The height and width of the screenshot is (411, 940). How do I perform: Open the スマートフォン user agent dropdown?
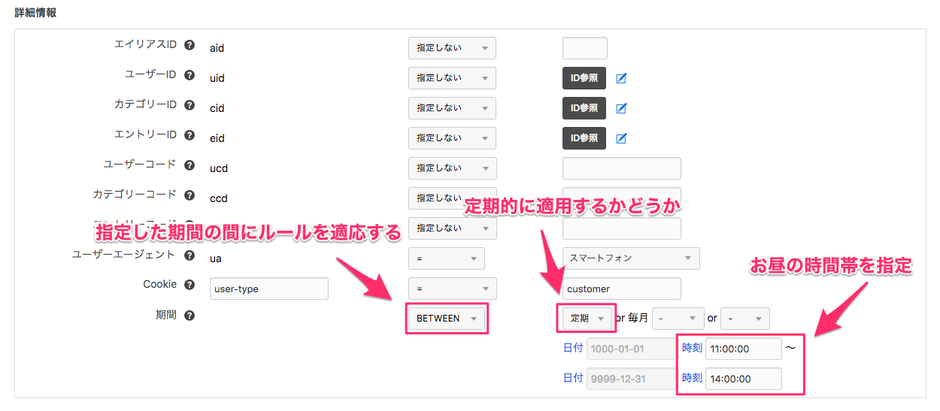click(x=631, y=258)
